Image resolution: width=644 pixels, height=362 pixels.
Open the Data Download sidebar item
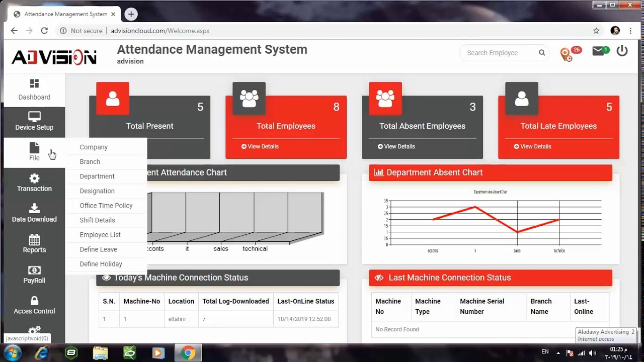coord(34,213)
